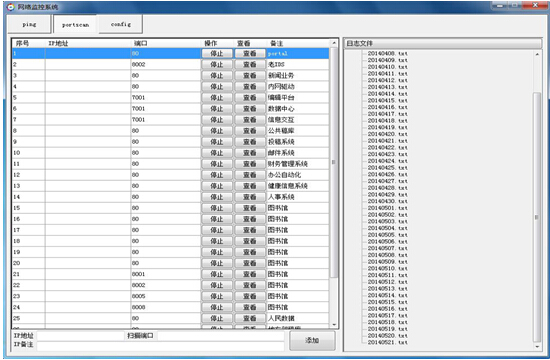The width and height of the screenshot is (550, 360).
Task: Stop scanning row 2 on port 8002
Action: point(217,65)
